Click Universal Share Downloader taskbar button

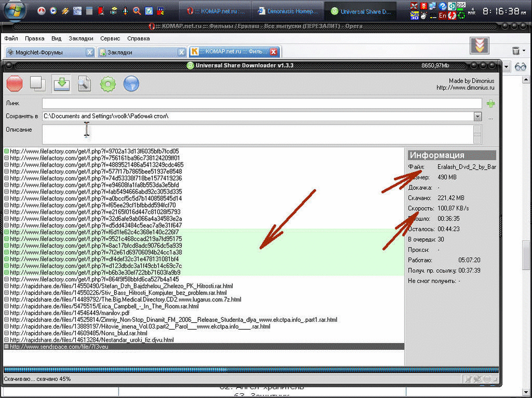click(361, 11)
